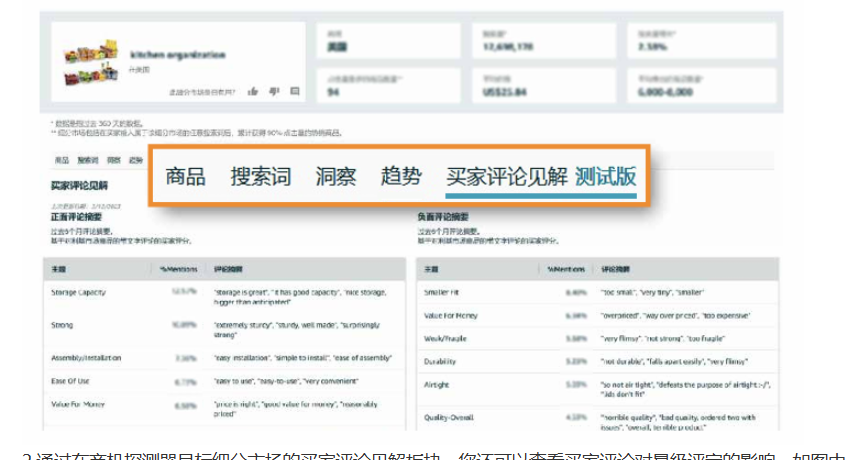Select the "Durability" topic row
856x460 pixels.
(597, 361)
